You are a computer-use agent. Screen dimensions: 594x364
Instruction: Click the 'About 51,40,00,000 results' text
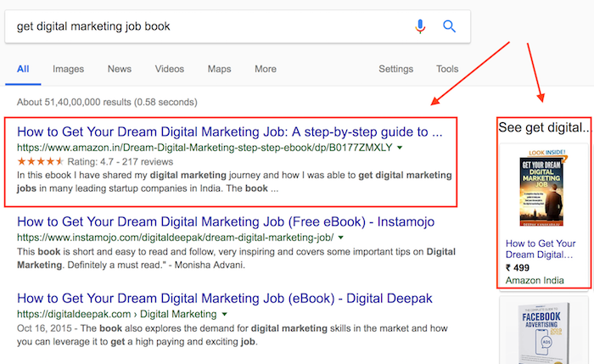(107, 103)
